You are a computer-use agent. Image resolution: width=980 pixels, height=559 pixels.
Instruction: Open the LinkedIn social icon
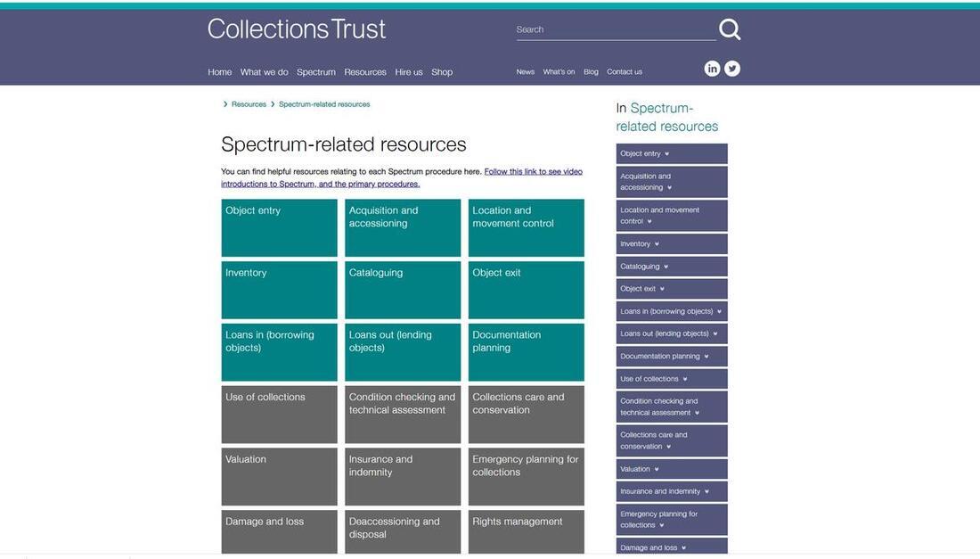712,69
